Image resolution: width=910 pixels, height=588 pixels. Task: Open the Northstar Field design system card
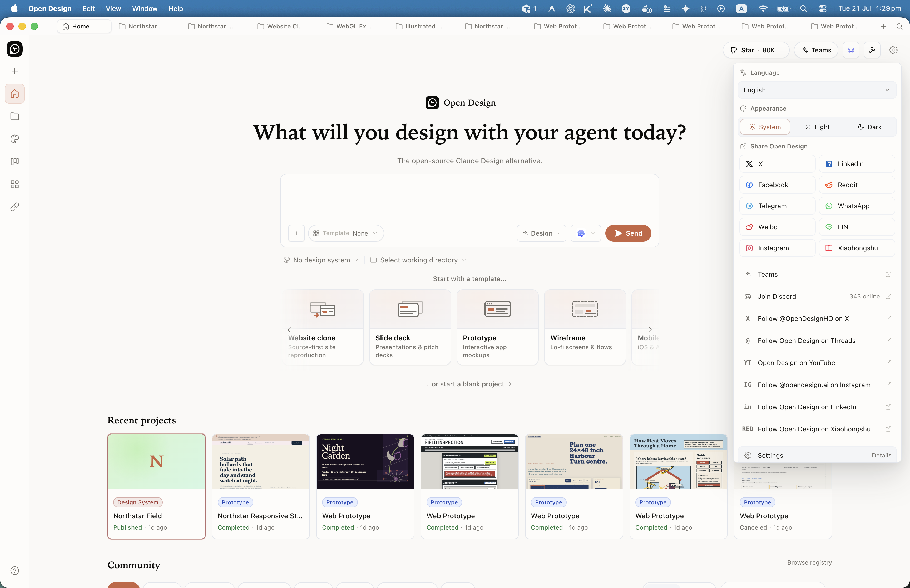[x=157, y=486]
